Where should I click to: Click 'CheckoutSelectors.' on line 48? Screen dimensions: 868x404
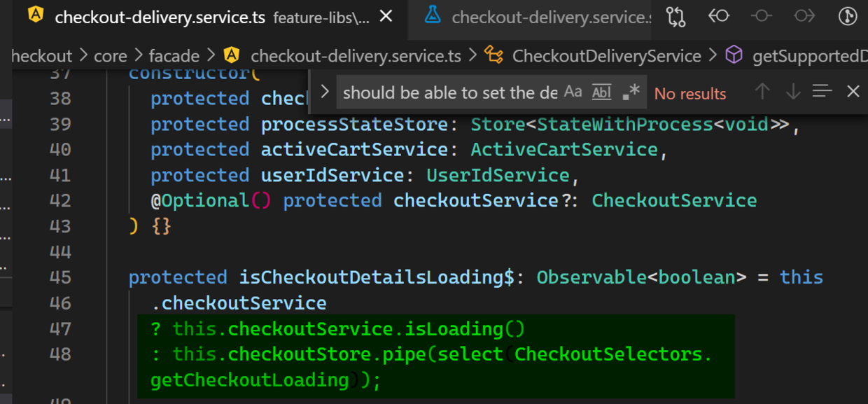tap(614, 355)
